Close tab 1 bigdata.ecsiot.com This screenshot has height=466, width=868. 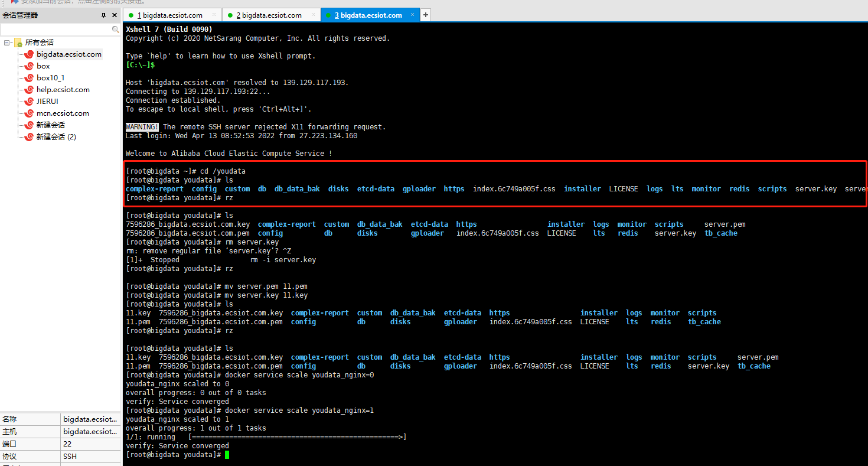tap(214, 15)
